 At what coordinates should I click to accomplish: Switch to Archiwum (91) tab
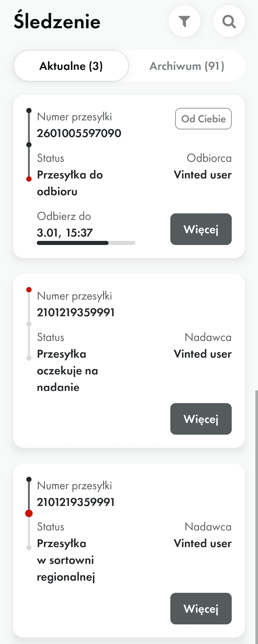point(187,66)
